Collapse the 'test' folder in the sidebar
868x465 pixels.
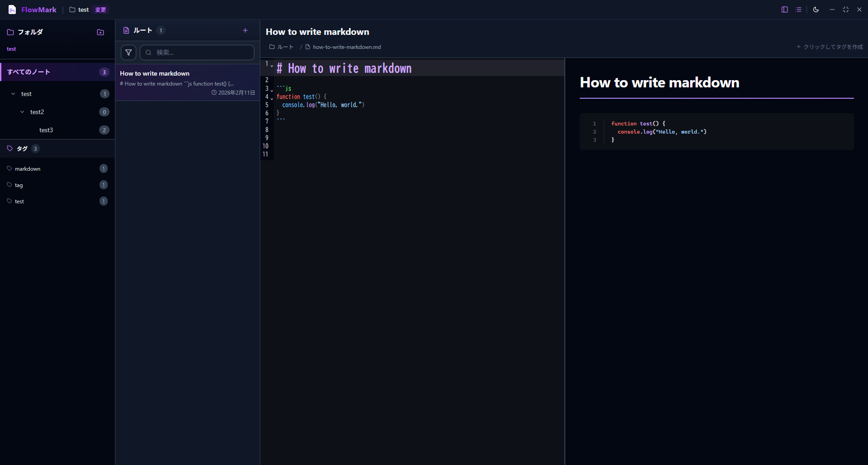13,94
